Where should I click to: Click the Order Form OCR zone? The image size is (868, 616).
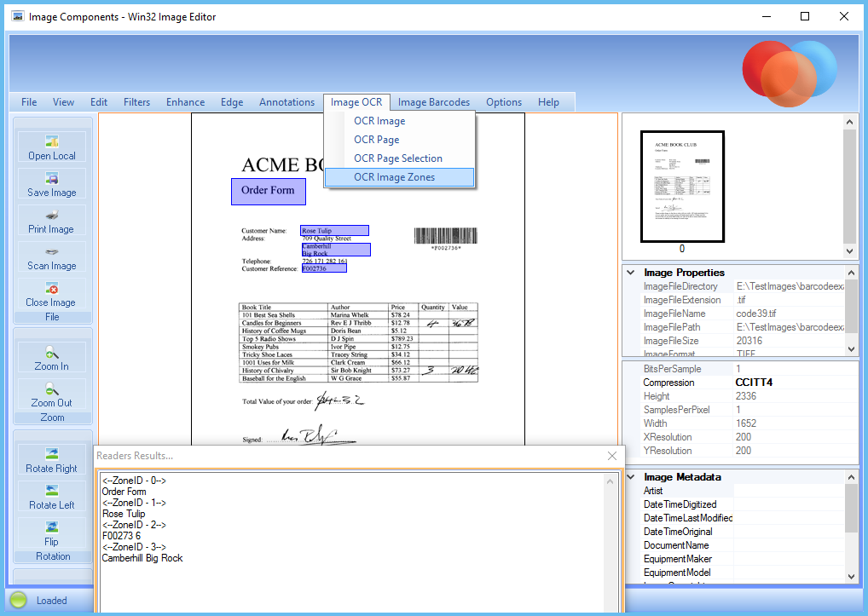[x=269, y=192]
